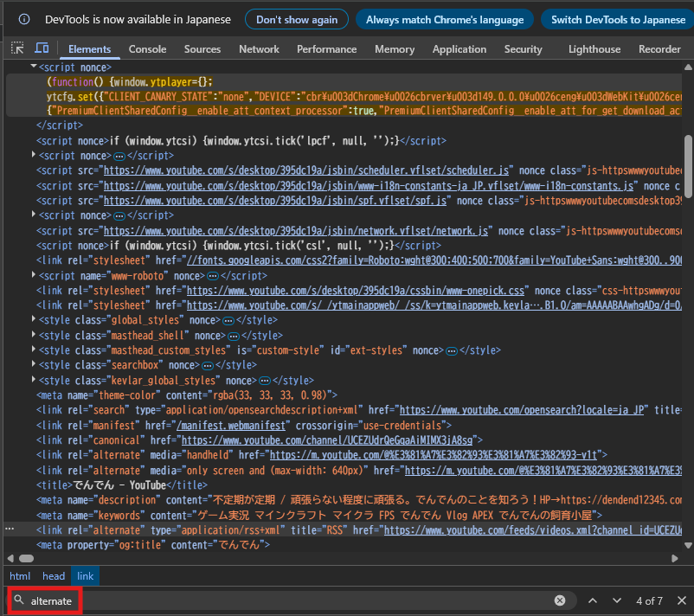Click ellipsis badge in masthead_shell style node

[x=234, y=337]
